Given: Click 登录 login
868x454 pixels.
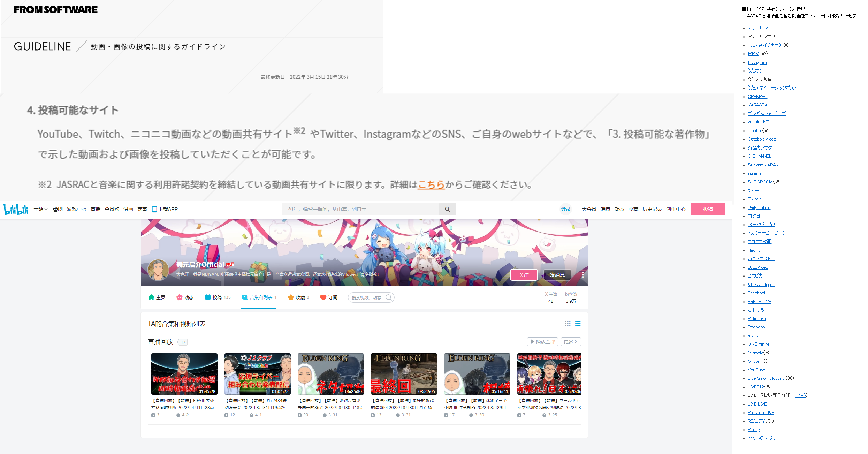Looking at the screenshot, I should (565, 209).
